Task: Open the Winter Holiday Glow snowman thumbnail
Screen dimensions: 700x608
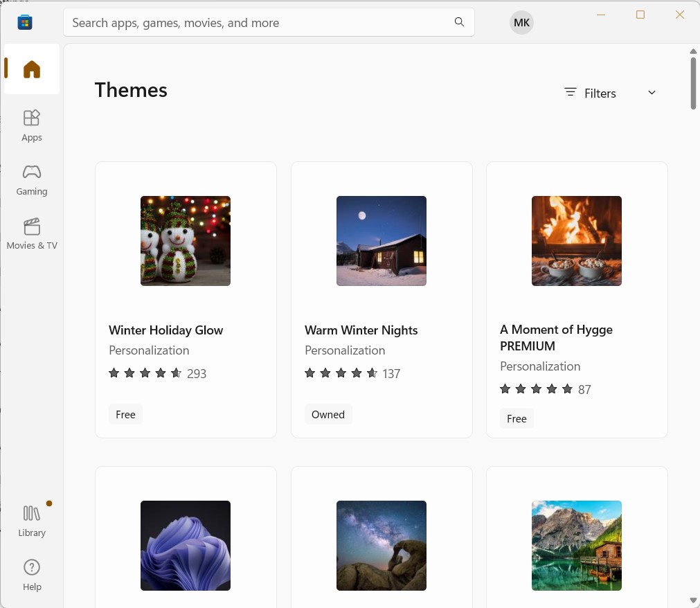Action: [185, 241]
